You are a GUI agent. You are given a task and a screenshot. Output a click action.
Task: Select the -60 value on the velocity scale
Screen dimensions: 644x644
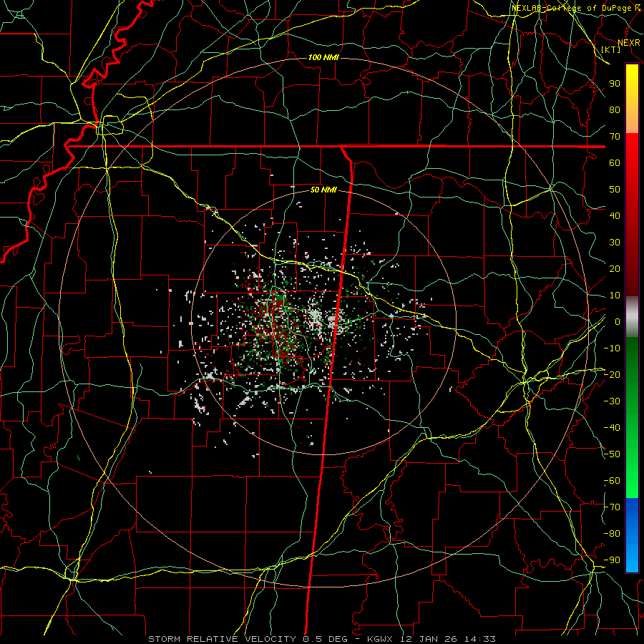pyautogui.click(x=612, y=481)
